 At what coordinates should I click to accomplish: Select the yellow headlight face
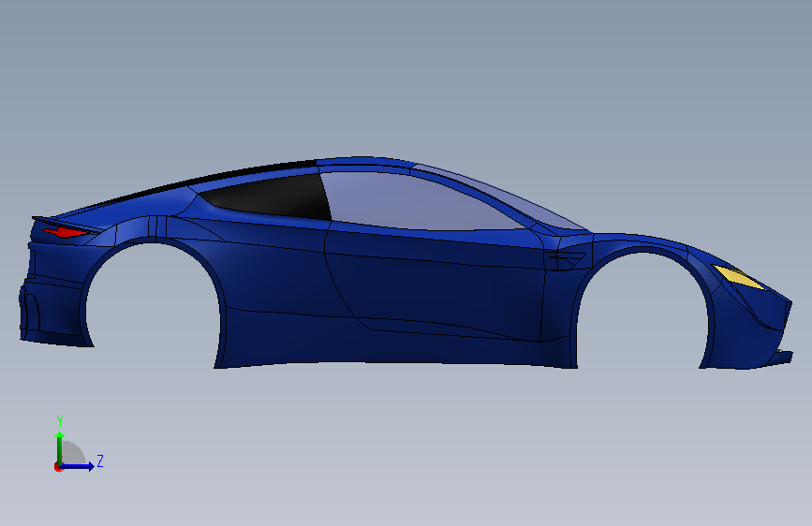pyautogui.click(x=737, y=277)
